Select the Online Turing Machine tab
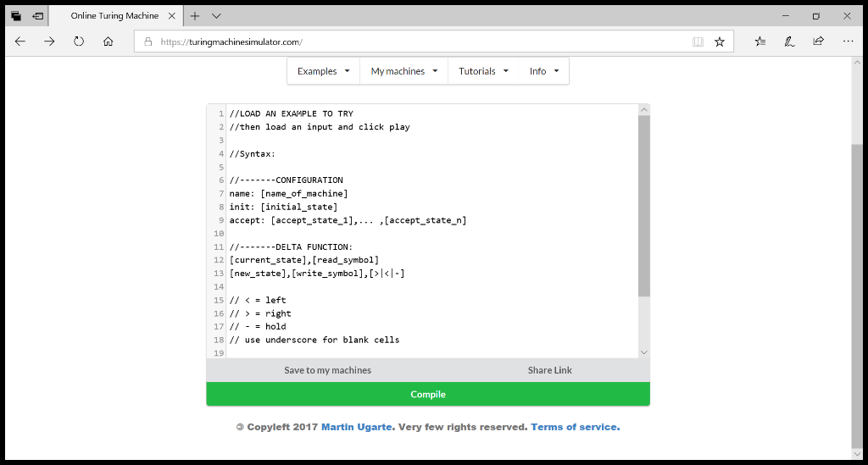This screenshot has width=868, height=465. coord(114,16)
